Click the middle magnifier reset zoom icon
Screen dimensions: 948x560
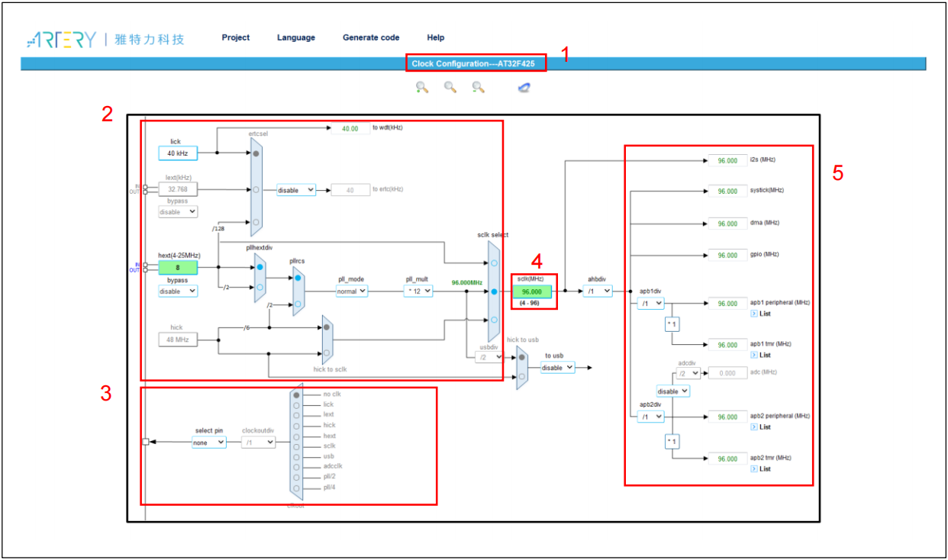click(450, 87)
